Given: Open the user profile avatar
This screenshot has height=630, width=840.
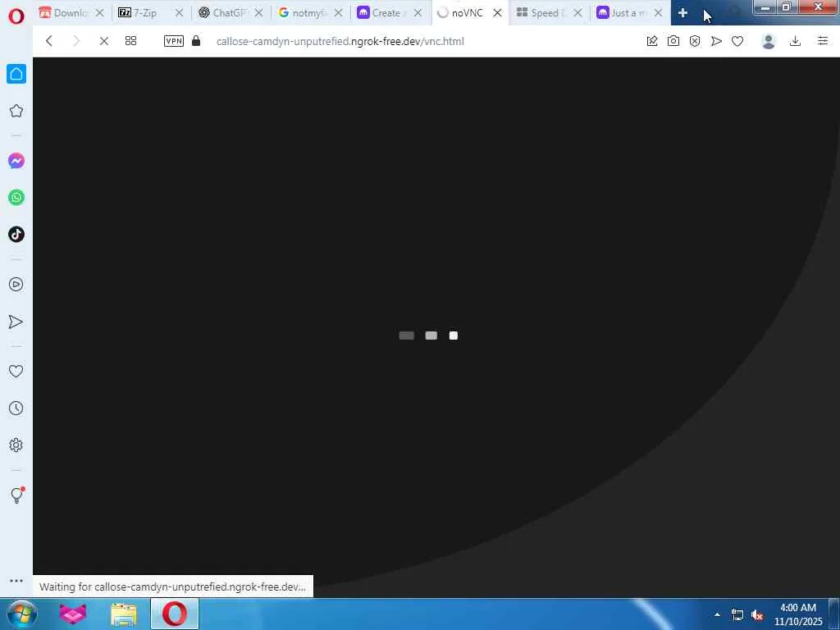Looking at the screenshot, I should (769, 41).
